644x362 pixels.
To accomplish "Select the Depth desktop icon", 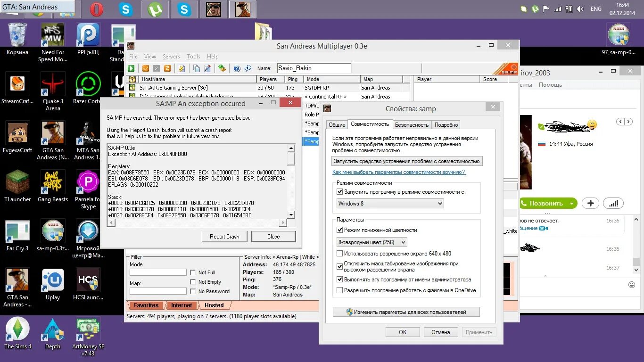I will [53, 333].
